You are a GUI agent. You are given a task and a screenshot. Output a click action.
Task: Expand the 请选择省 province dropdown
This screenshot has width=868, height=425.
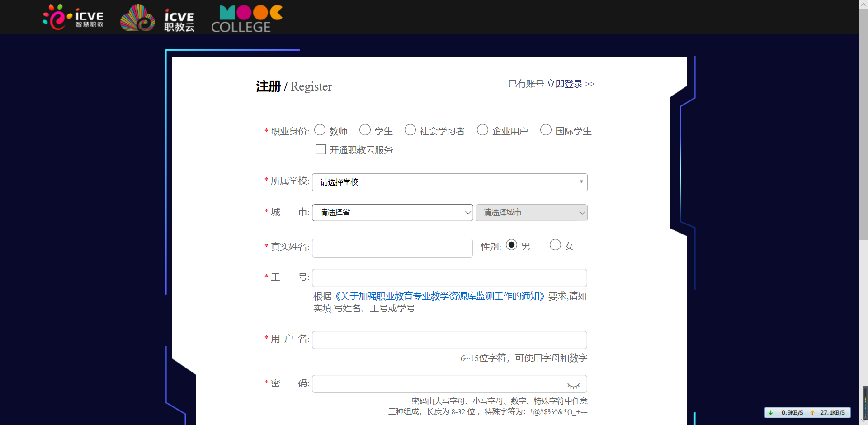(392, 213)
